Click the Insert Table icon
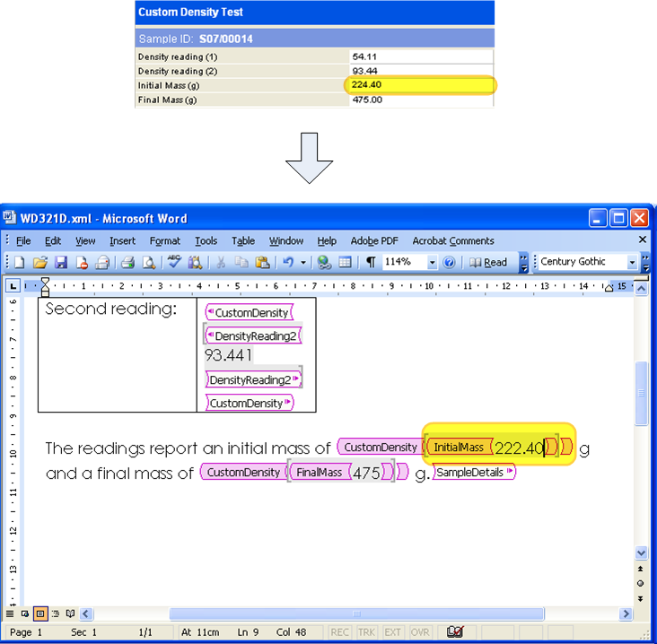 coord(345,262)
